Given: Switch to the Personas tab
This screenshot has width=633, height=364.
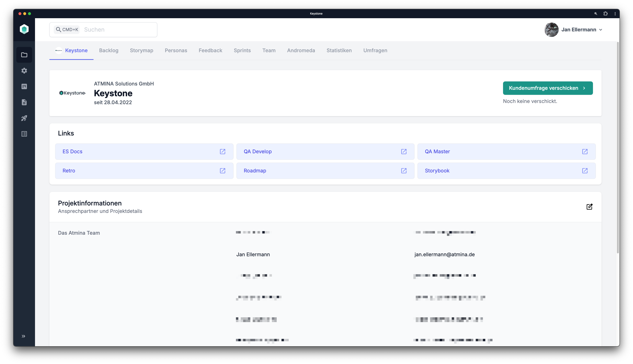Looking at the screenshot, I should pyautogui.click(x=176, y=51).
